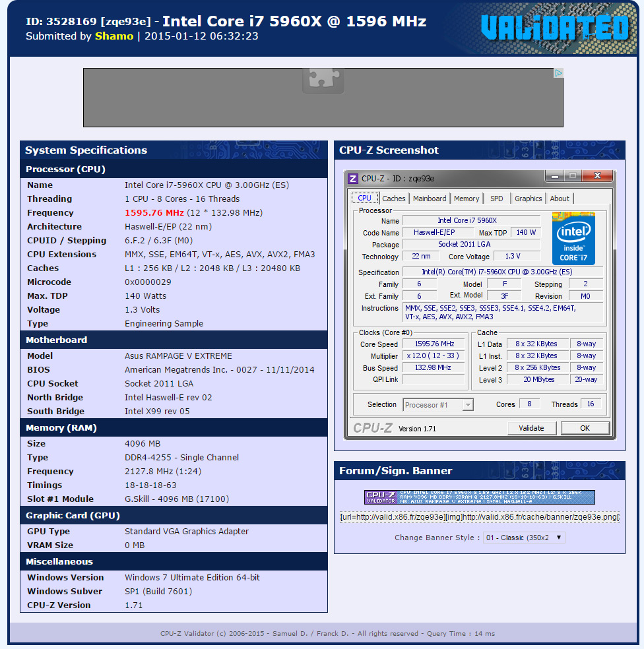Close the CPU-Z window with red X
This screenshot has width=644, height=649.
pos(597,175)
